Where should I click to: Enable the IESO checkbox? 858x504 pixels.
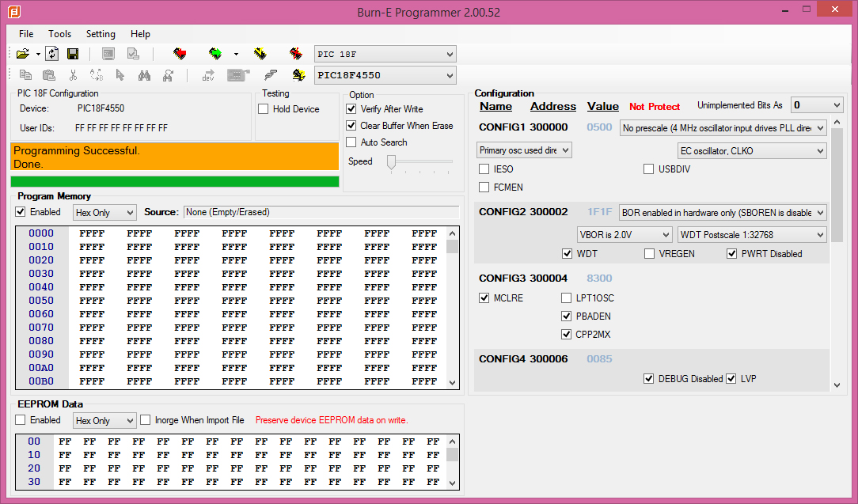click(x=484, y=169)
